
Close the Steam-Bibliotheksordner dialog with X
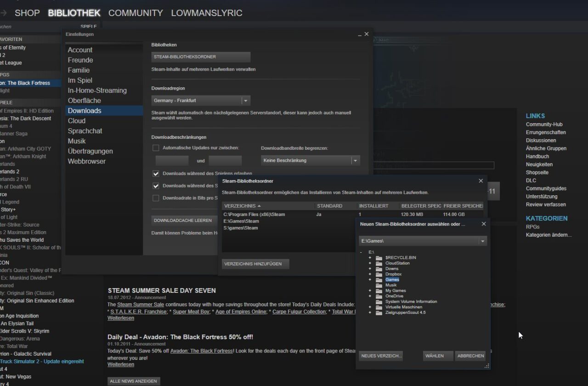[481, 181]
